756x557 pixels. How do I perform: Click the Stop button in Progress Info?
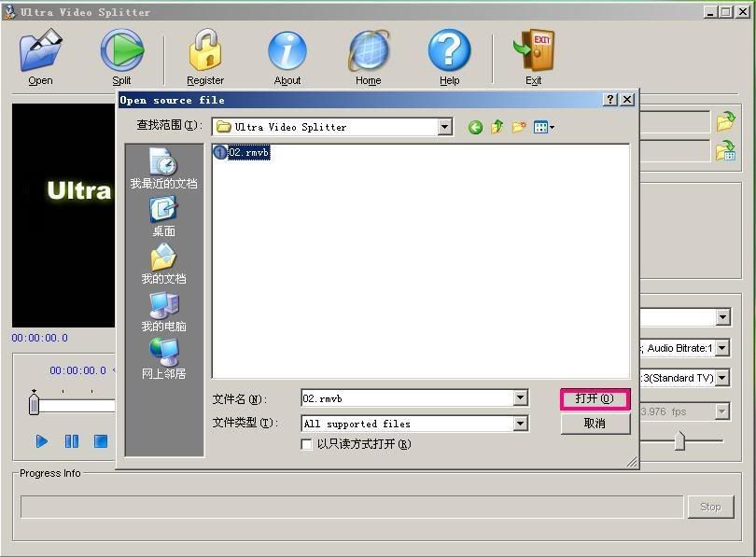(x=710, y=507)
